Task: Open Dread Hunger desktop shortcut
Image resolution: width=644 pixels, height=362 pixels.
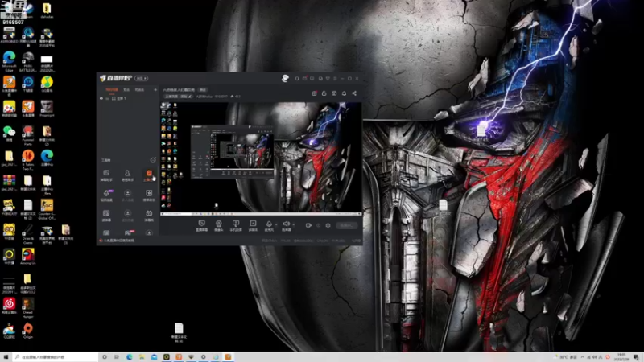Action: [28, 308]
